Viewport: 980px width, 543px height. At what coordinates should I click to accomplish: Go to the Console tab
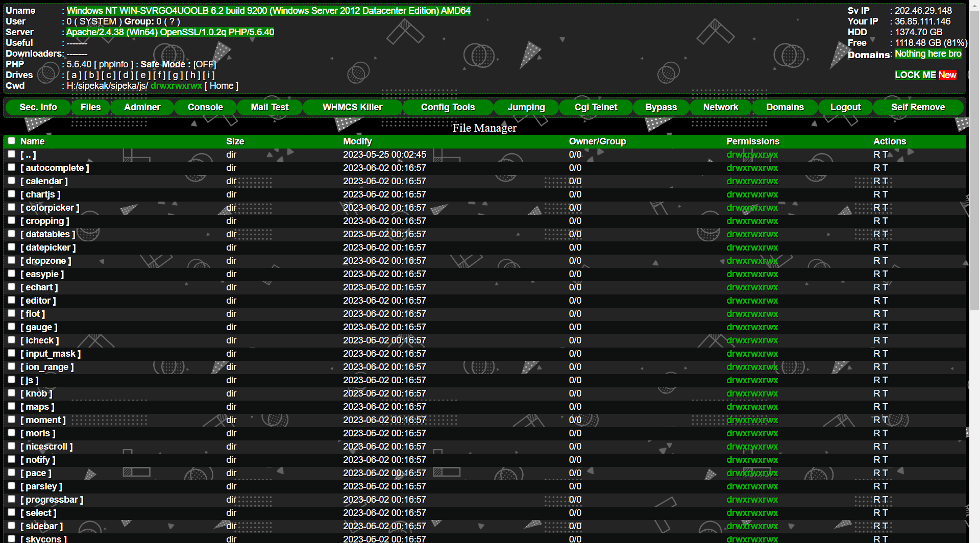pos(205,107)
